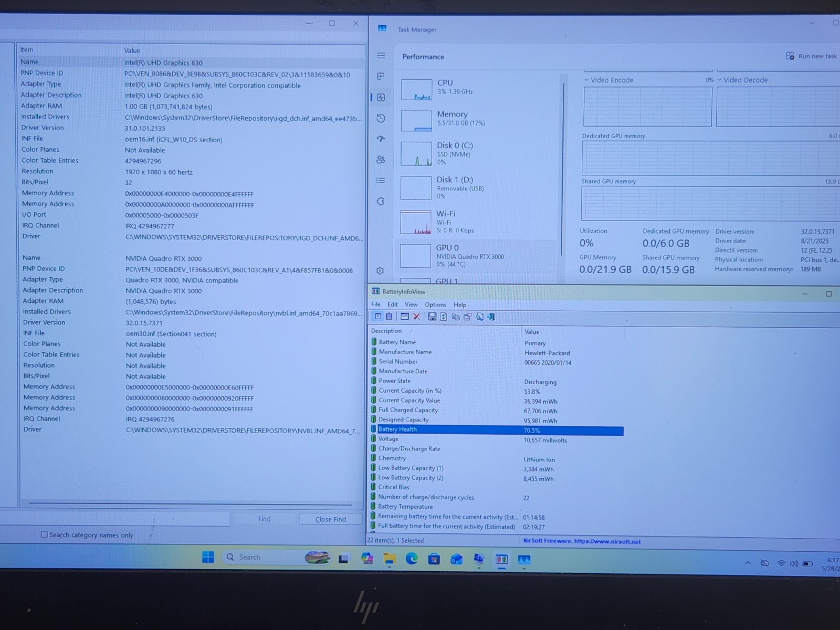Open Services puzzle icon in Task Manager
The image size is (840, 630).
[x=381, y=201]
